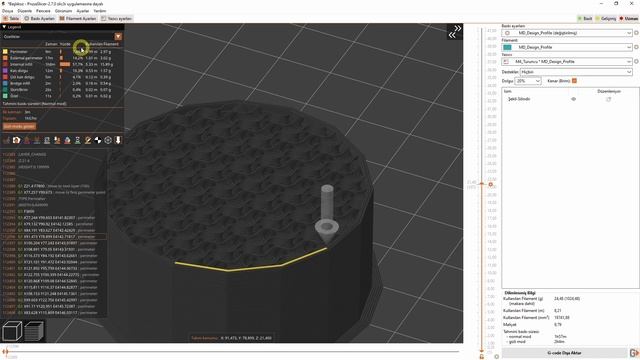Click show stealth mode button in legend
Viewport: 640px width, 360px height.
coord(19,127)
